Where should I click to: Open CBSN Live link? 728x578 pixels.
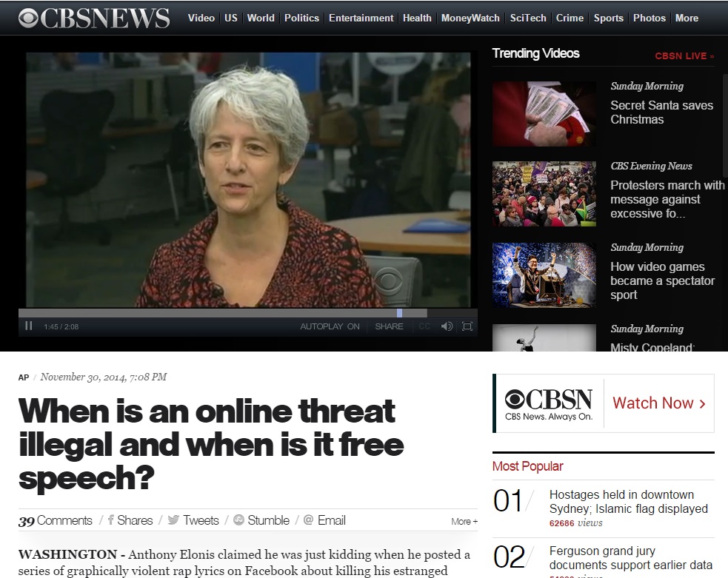[684, 56]
